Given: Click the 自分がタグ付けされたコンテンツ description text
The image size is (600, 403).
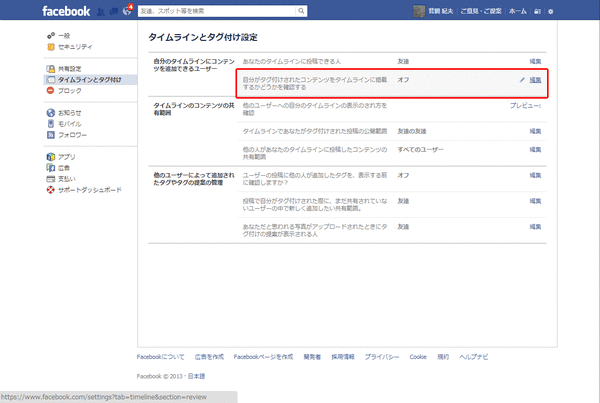Looking at the screenshot, I should [315, 83].
